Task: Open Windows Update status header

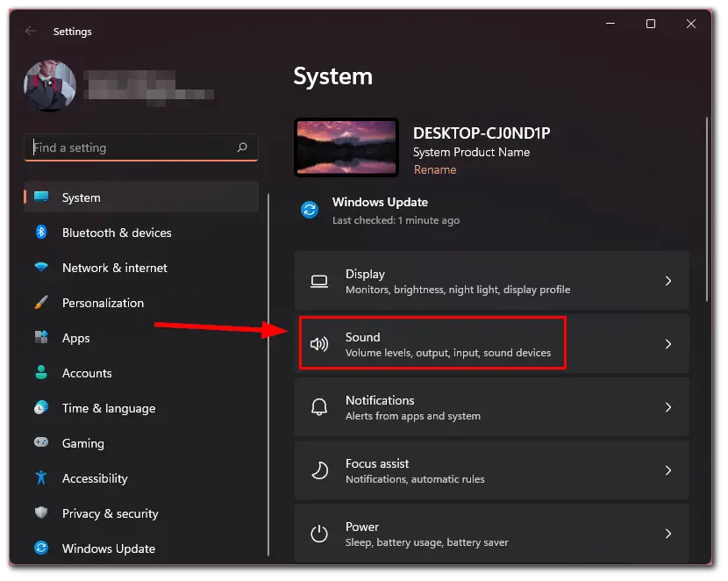Action: tap(381, 202)
